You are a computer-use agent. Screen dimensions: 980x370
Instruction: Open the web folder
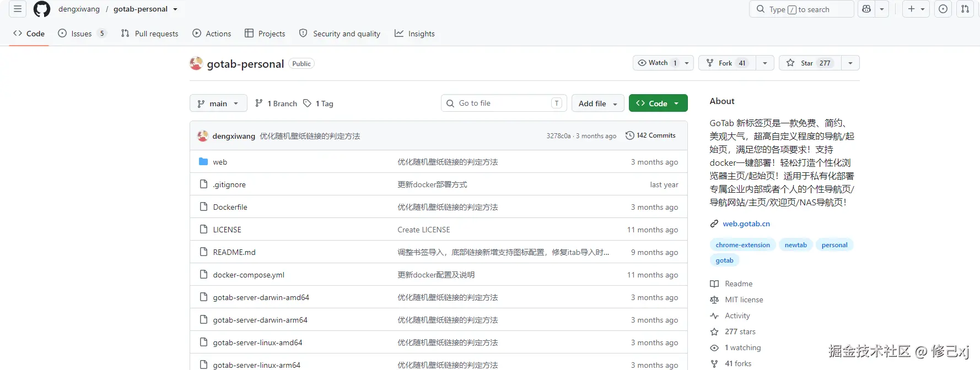point(220,162)
